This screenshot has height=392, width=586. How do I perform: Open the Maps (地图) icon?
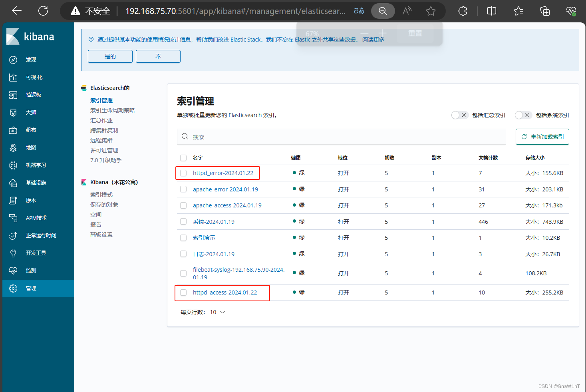tap(13, 147)
